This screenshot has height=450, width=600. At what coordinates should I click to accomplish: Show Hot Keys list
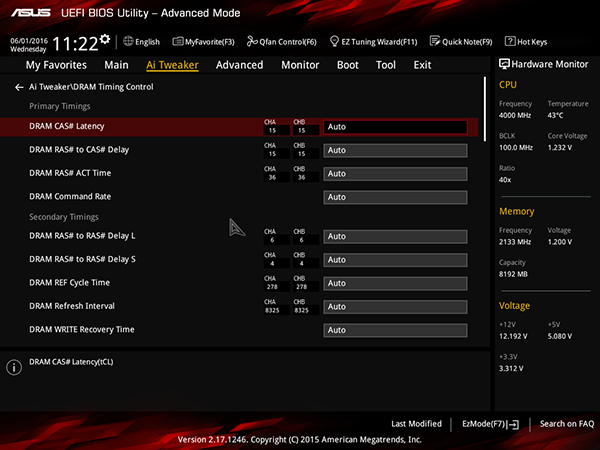[532, 42]
